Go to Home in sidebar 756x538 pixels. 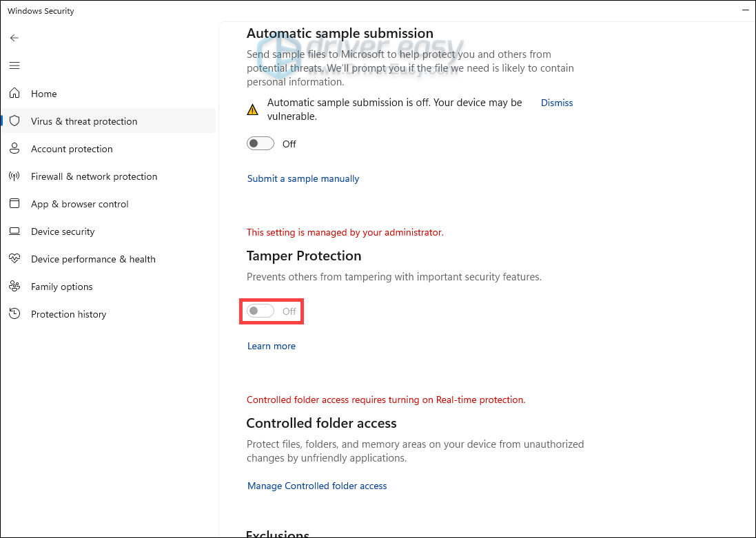[108, 94]
